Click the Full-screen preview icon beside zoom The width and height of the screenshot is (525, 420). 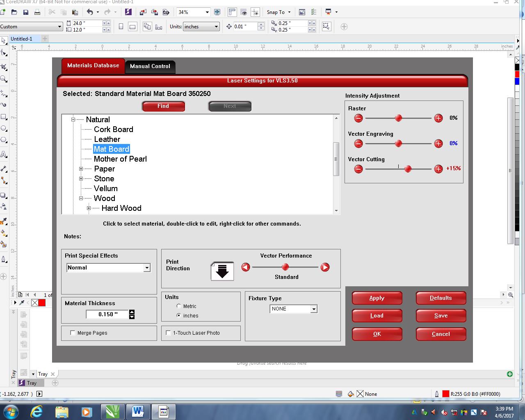217,12
